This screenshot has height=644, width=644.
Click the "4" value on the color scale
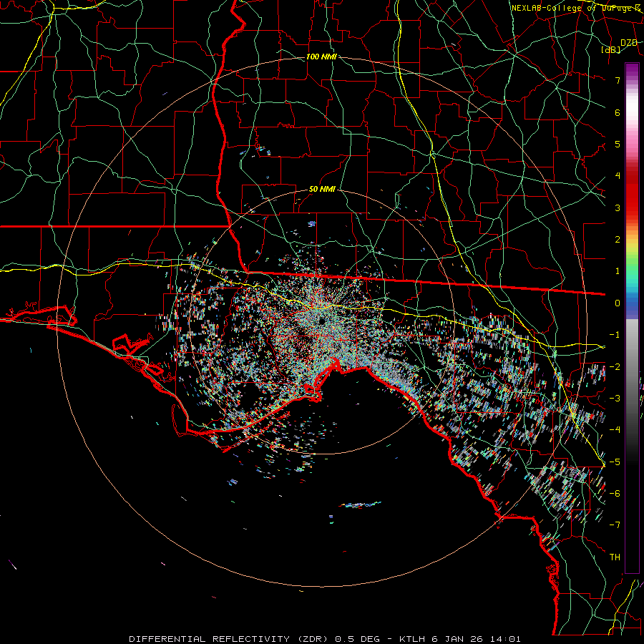618,176
